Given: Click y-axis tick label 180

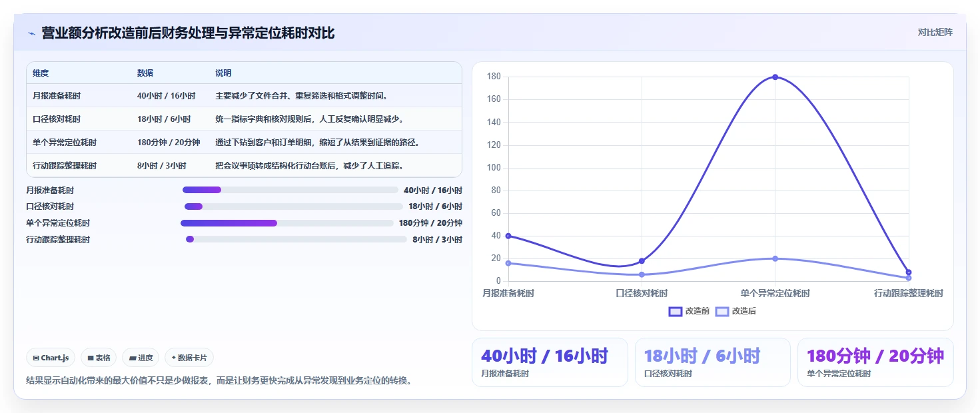Looking at the screenshot, I should click(494, 77).
